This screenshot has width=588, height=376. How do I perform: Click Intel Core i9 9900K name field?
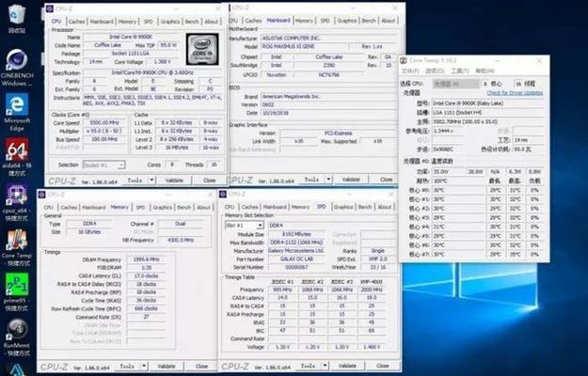(131, 37)
